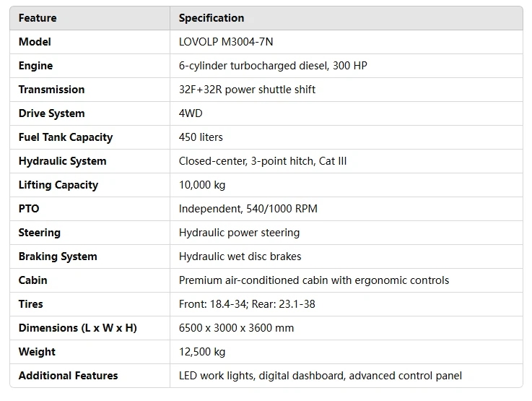Click the LED work lights features cell

(x=320, y=376)
